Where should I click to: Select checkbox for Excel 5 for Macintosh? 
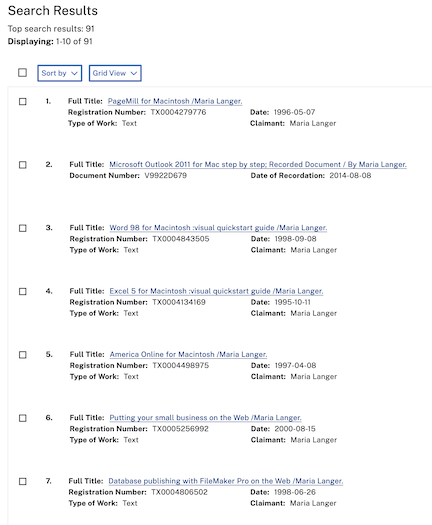pyautogui.click(x=22, y=291)
